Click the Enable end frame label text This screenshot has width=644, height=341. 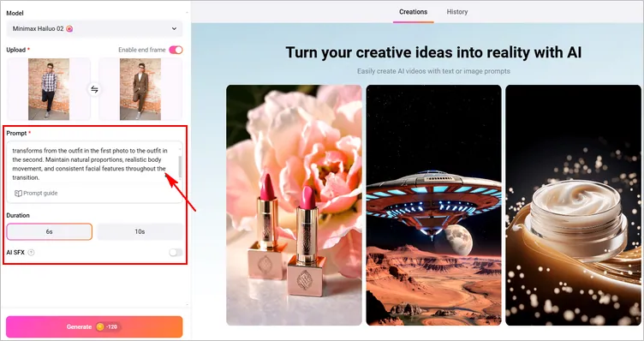[142, 50]
